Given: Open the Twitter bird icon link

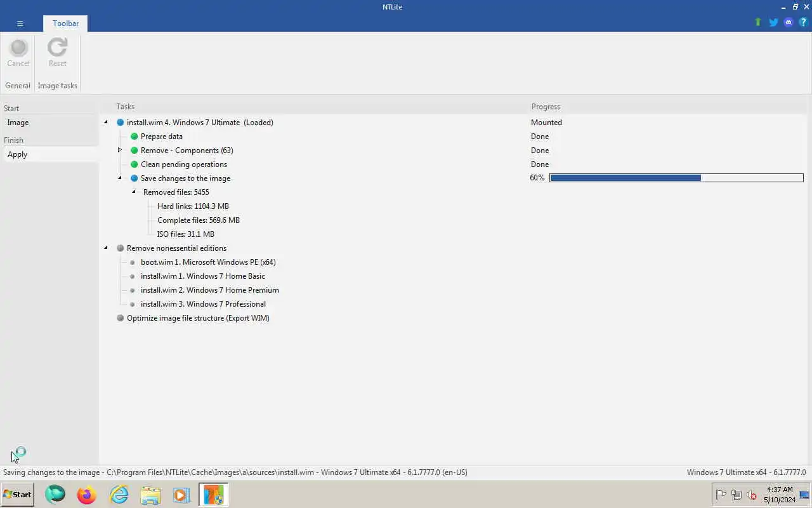Looking at the screenshot, I should click(x=773, y=22).
